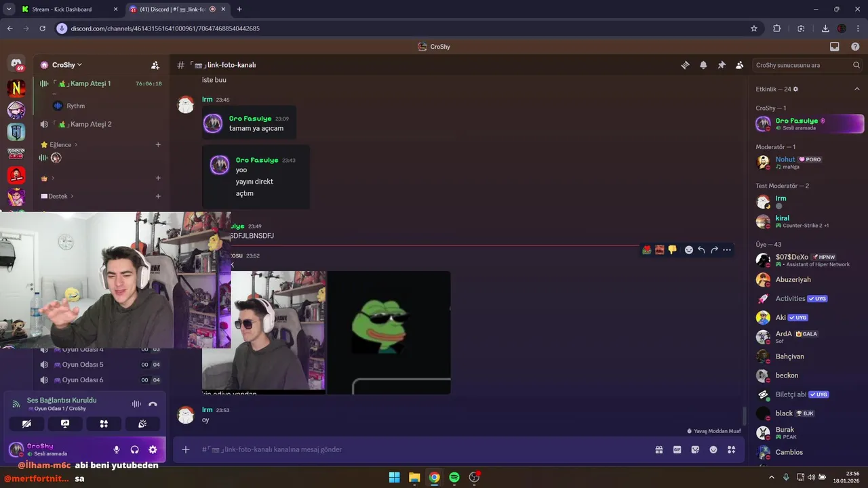
Task: Collapse the Eğlence category
Action: click(59, 144)
